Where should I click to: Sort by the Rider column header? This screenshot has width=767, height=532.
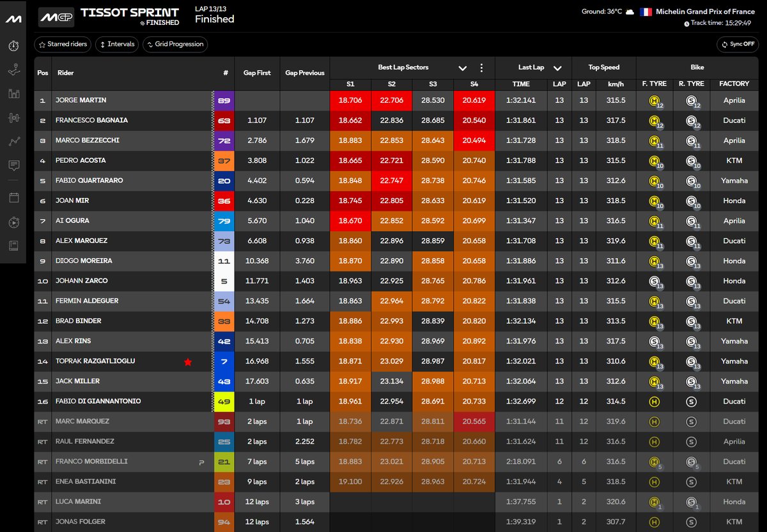[65, 73]
